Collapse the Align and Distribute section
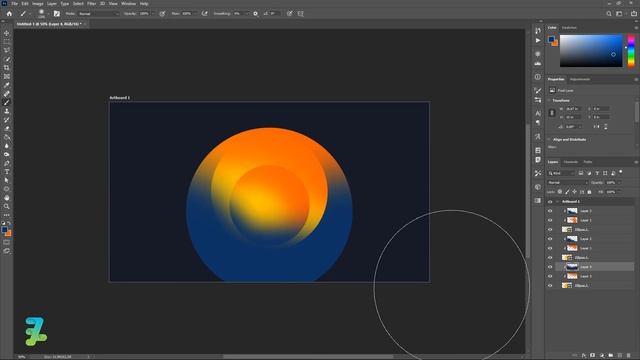This screenshot has width=640, height=360. (x=549, y=140)
